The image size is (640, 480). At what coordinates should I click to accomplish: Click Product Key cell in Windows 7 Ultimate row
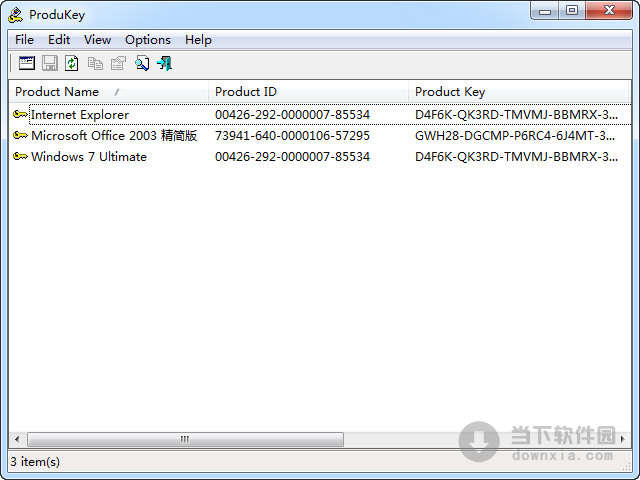click(516, 156)
